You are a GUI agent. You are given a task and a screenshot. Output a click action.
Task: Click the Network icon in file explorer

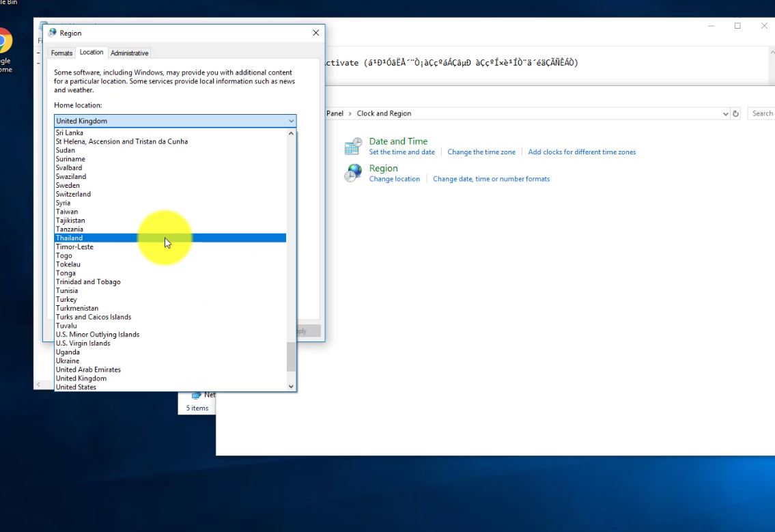197,395
